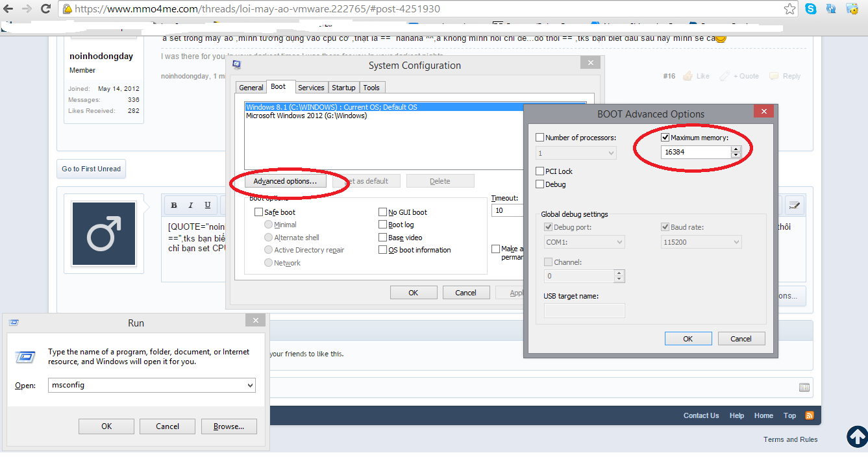Viewport: 868px width, 468px height.
Task: Click into the Maximum memory value field
Action: (x=696, y=152)
